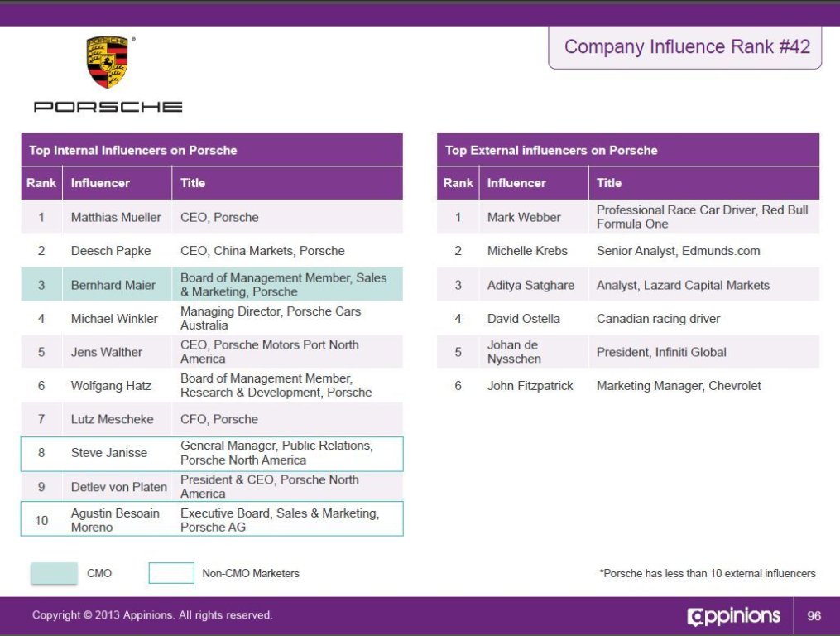Screen dimensions: 840x636
Task: Click rank 10 in internal table
Action: tap(41, 520)
